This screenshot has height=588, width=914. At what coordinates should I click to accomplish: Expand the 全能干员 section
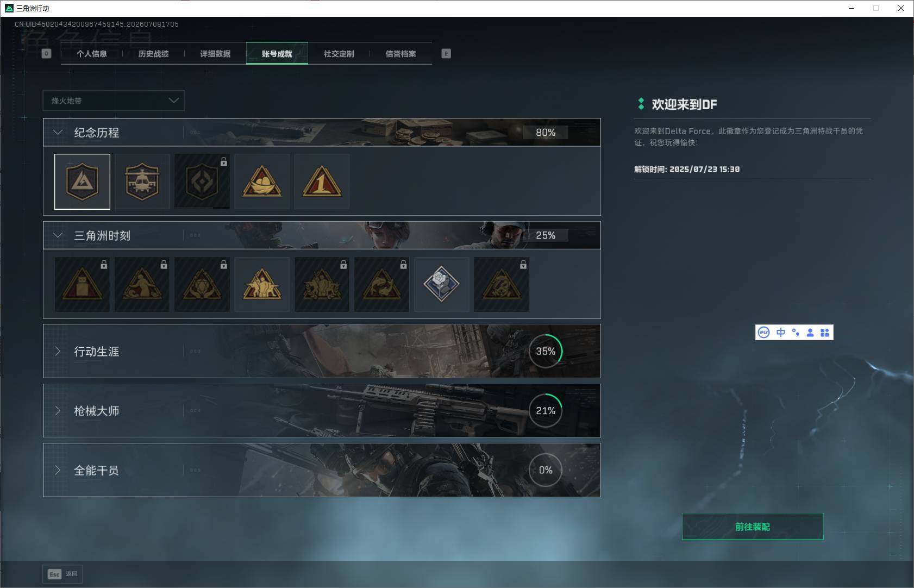(58, 470)
